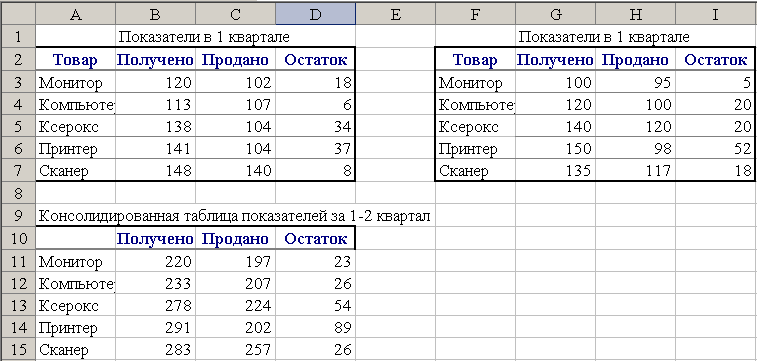Select column H header
Screen dimensions: 757x361
point(635,14)
